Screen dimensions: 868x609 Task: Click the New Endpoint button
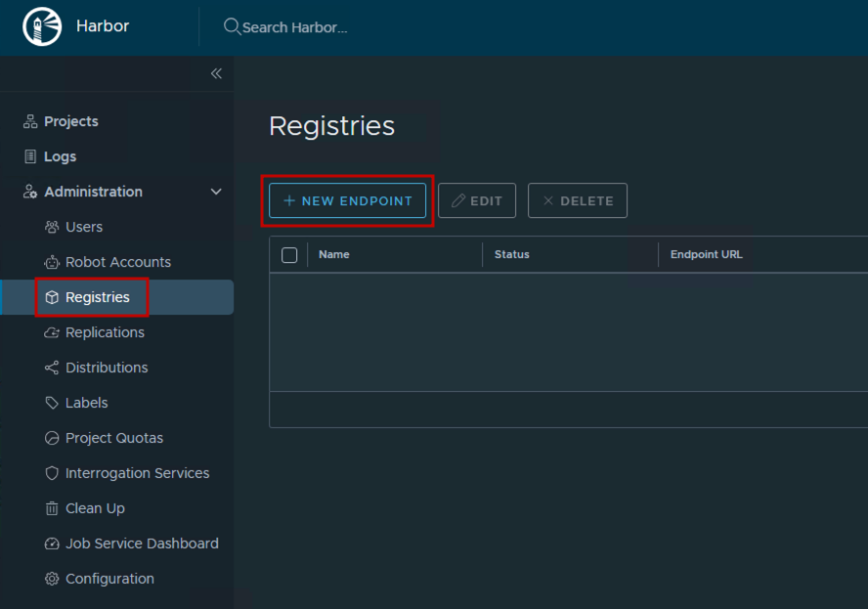(x=348, y=200)
